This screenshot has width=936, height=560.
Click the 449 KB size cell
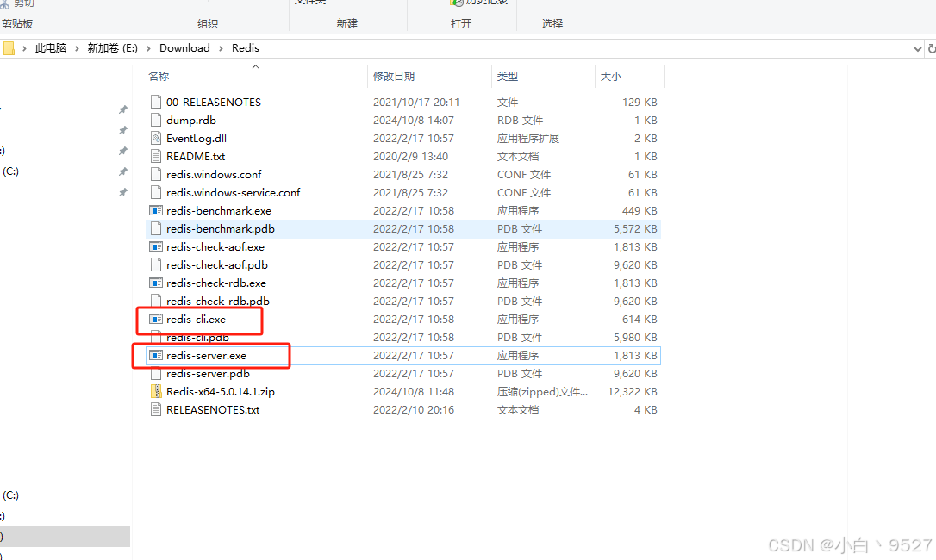coord(640,211)
